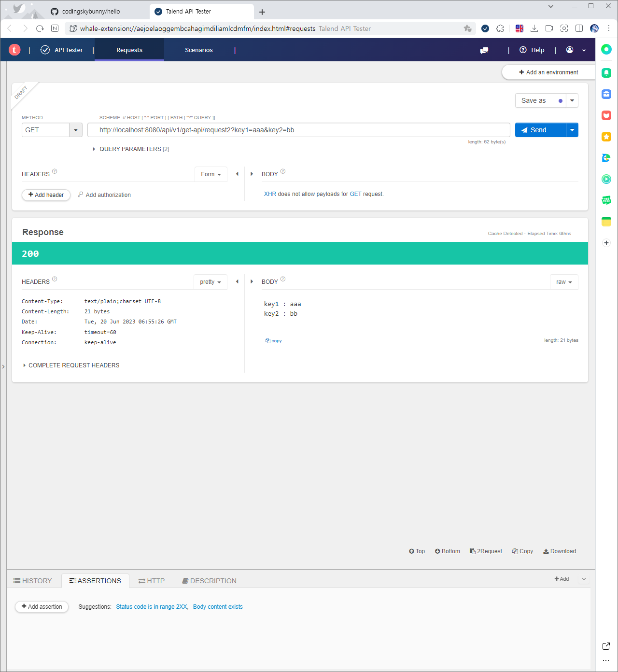Open the HISTORY tab
This screenshot has height=672, width=618.
[33, 581]
